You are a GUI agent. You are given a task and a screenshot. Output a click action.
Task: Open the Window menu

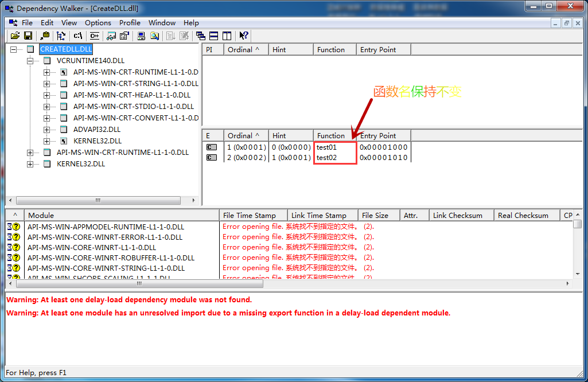point(162,23)
